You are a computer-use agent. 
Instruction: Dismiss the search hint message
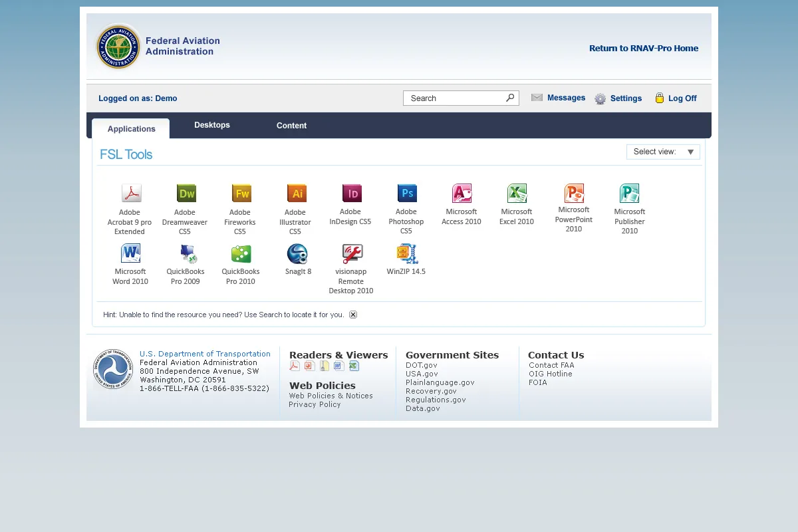[353, 315]
